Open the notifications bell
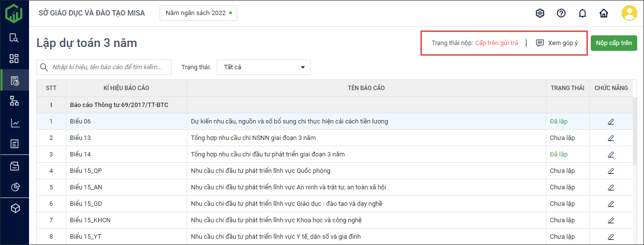 click(583, 13)
